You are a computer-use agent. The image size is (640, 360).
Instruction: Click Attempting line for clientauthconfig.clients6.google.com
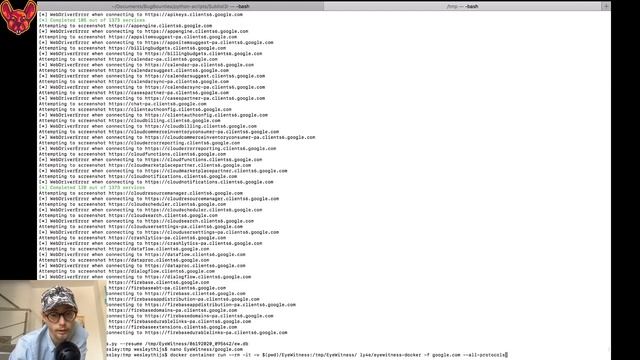[135, 109]
